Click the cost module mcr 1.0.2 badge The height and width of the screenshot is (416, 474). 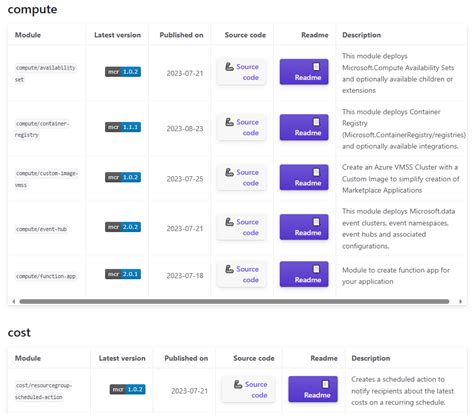click(x=128, y=389)
